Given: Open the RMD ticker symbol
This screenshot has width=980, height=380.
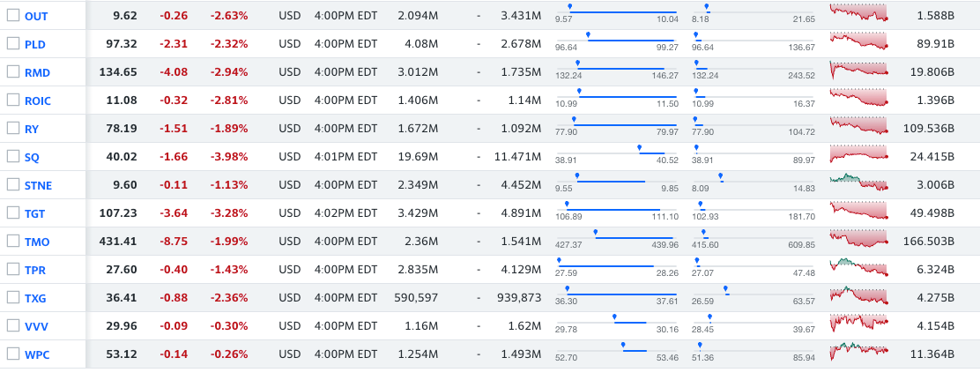Looking at the screenshot, I should click(38, 72).
